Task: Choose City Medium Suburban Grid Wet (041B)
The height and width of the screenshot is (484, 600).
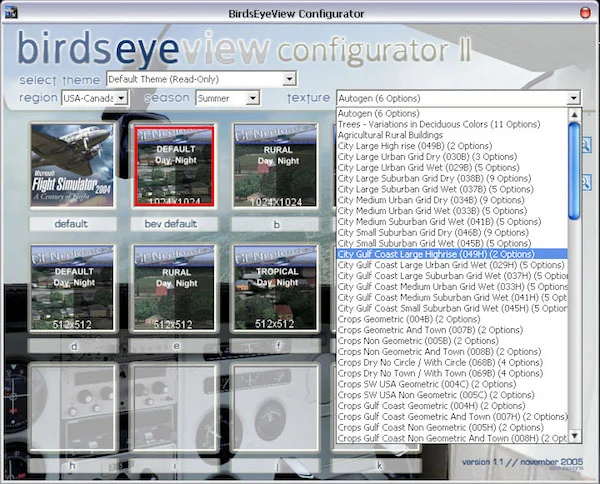Action: [452, 222]
